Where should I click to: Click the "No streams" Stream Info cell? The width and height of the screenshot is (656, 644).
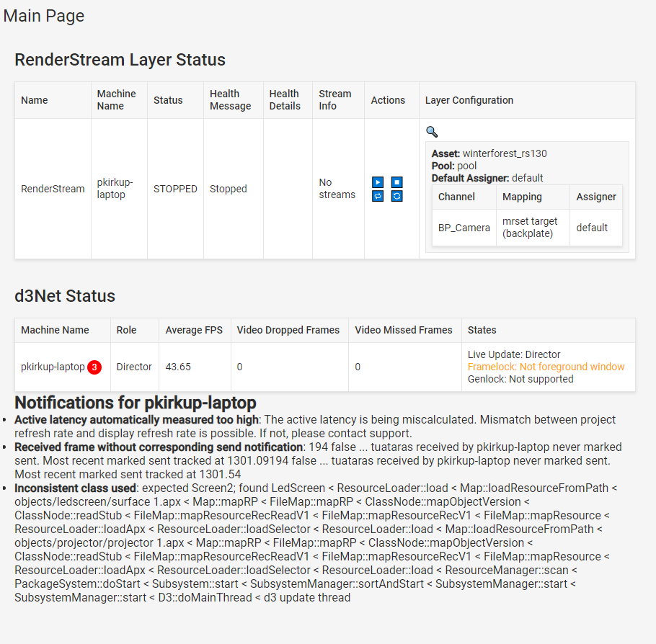[337, 188]
